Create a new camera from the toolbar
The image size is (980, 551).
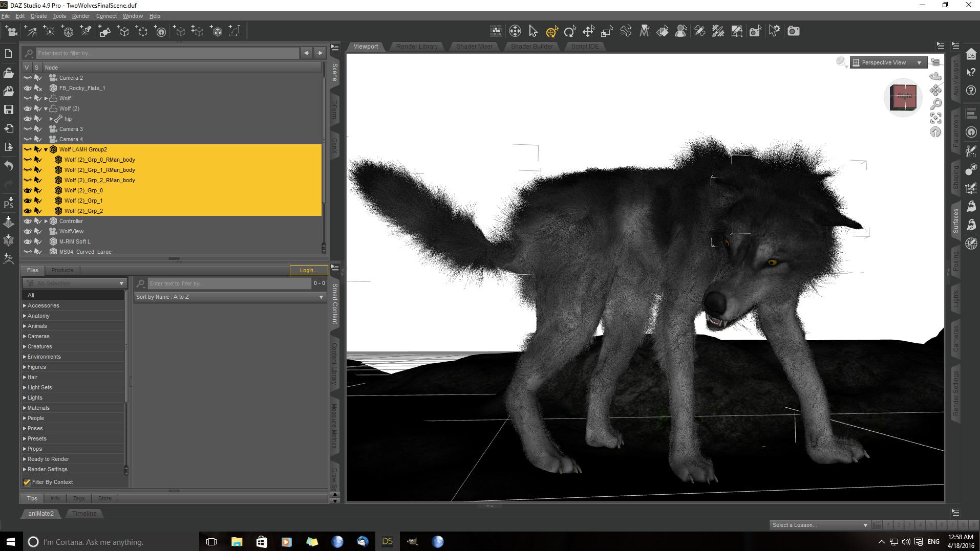[x=11, y=31]
